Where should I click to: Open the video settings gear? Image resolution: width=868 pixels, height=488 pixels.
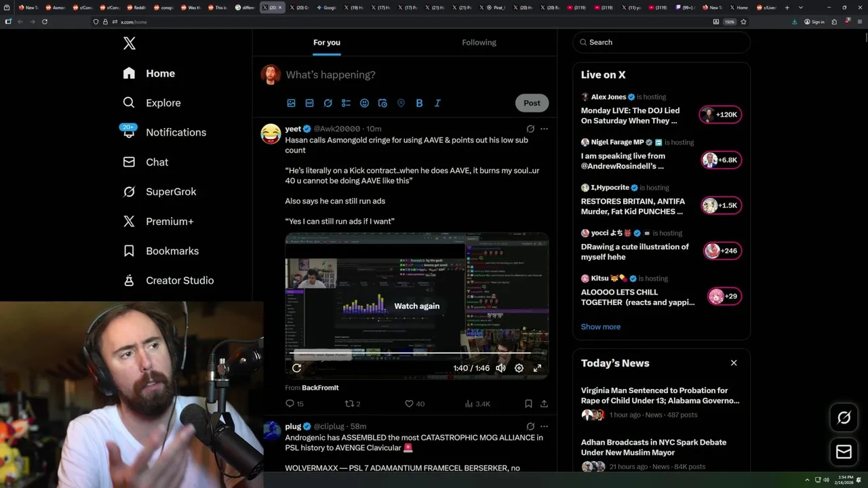click(519, 368)
